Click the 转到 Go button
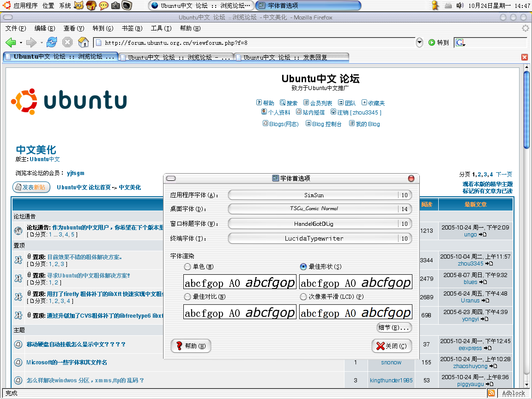The width and height of the screenshot is (532, 399). [439, 42]
